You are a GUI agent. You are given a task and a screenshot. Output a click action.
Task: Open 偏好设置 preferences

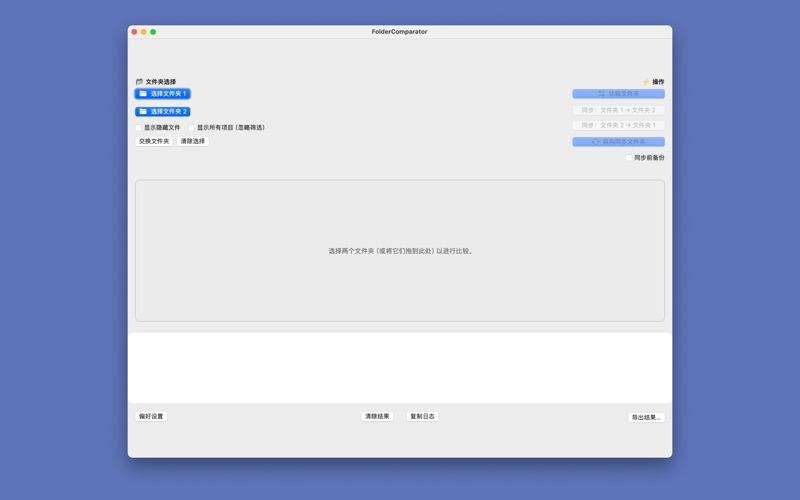coord(151,416)
